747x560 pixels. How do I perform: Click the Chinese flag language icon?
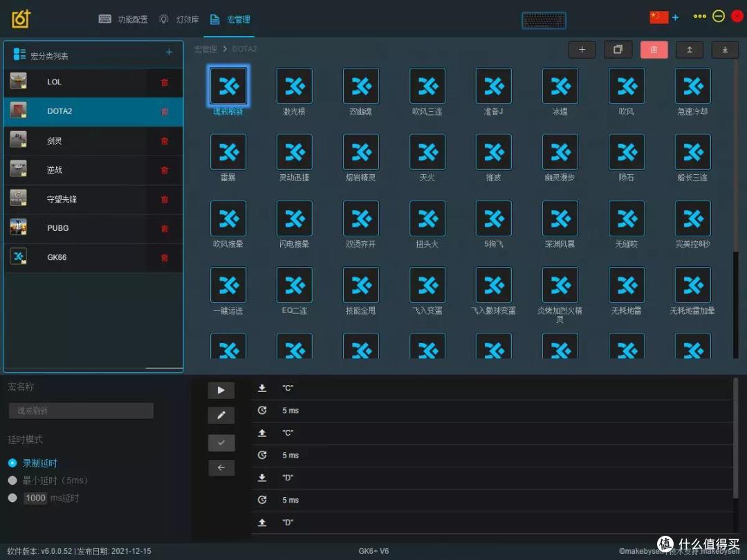pyautogui.click(x=659, y=17)
